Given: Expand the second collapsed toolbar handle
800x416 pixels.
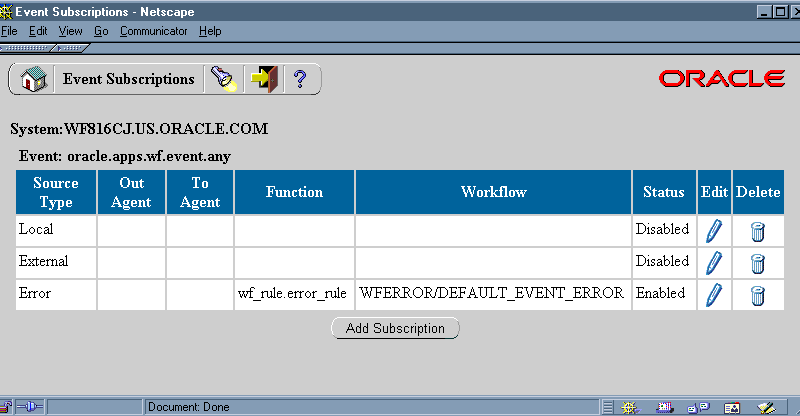Looking at the screenshot, I should 73,46.
